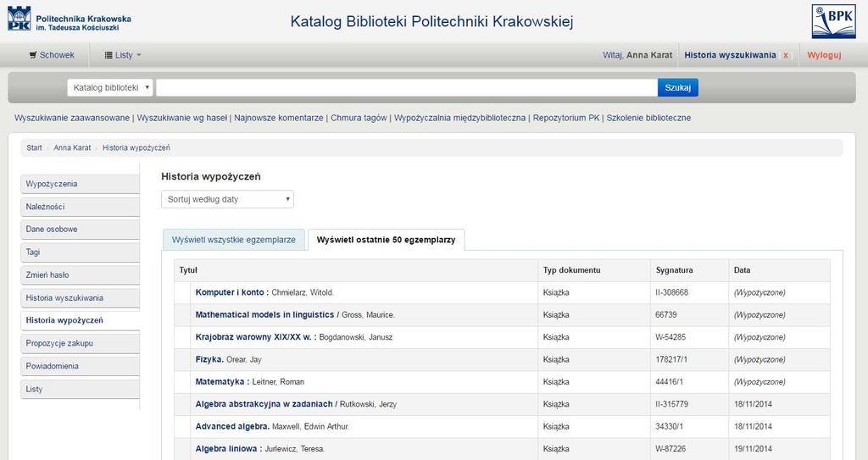Click signature W-54285

tap(670, 337)
